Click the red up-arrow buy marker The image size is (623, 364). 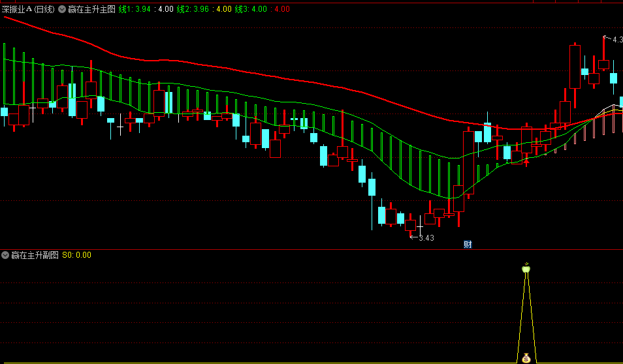(x=526, y=162)
